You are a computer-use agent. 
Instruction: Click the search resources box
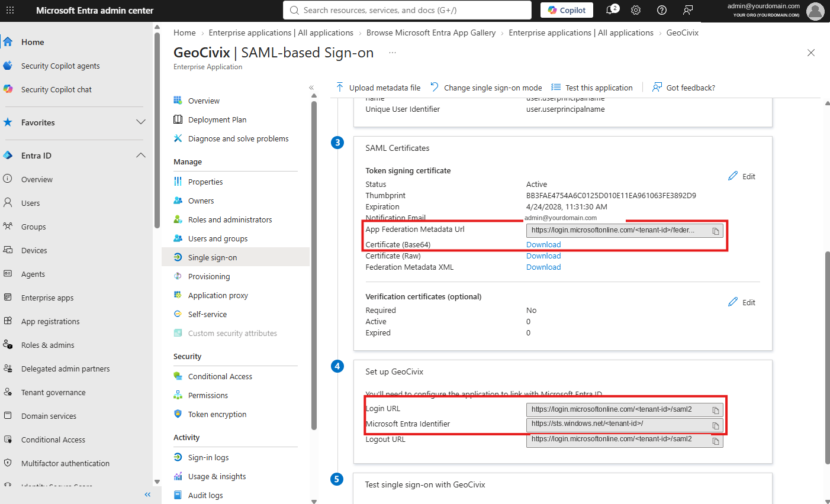tap(407, 10)
